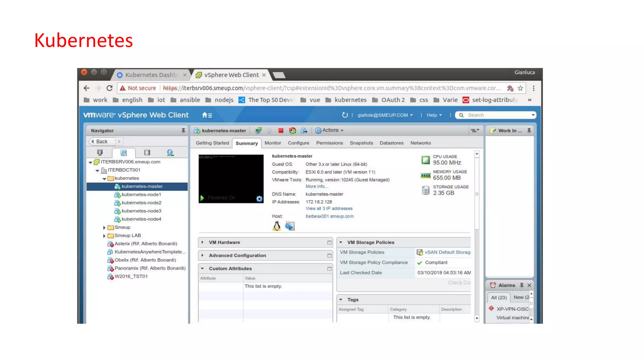Select the VMs and Templates navigator icon
This screenshot has width=644, height=362.
(x=124, y=153)
